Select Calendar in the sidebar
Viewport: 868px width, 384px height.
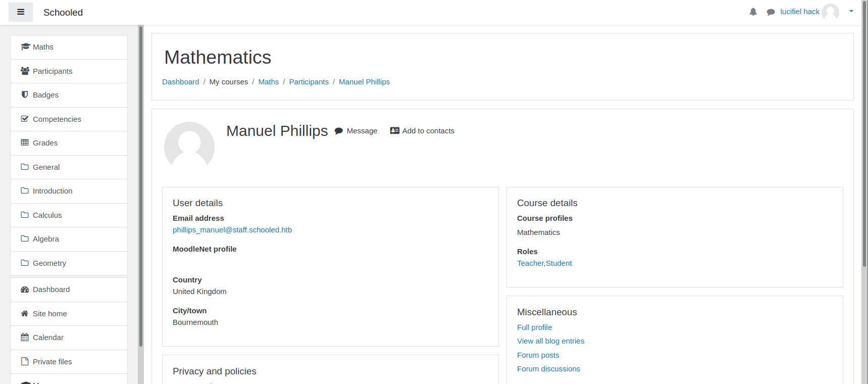click(69, 338)
